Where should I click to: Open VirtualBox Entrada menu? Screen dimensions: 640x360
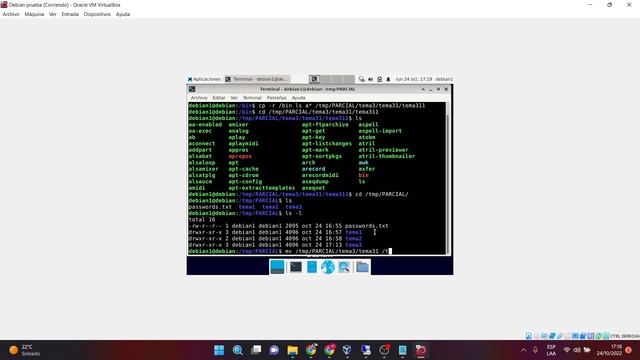(x=70, y=14)
